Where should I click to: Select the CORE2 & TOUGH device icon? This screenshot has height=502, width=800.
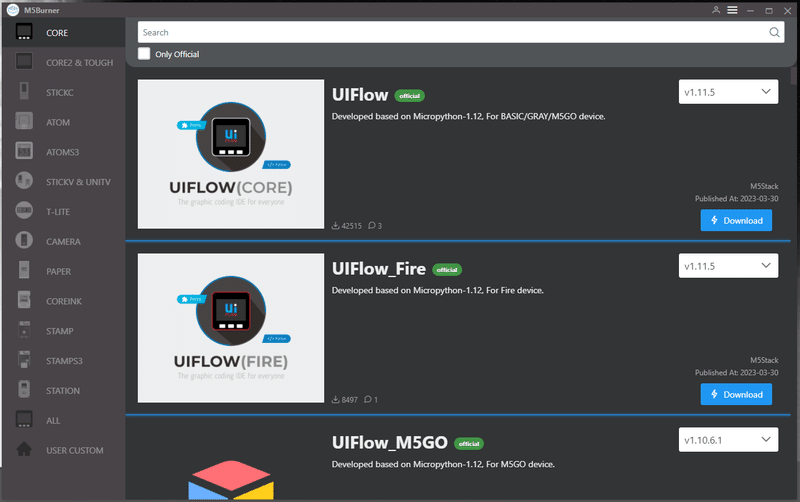pos(24,62)
